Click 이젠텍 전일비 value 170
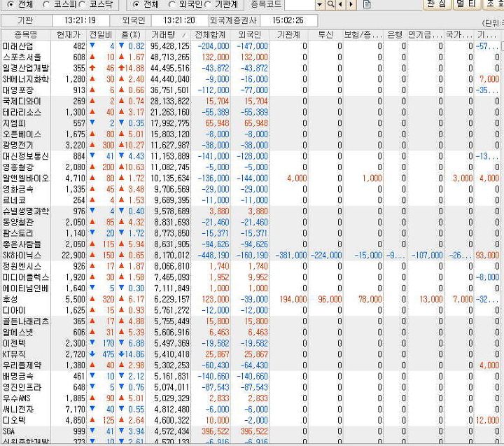This screenshot has width=504, height=446. 108,343
